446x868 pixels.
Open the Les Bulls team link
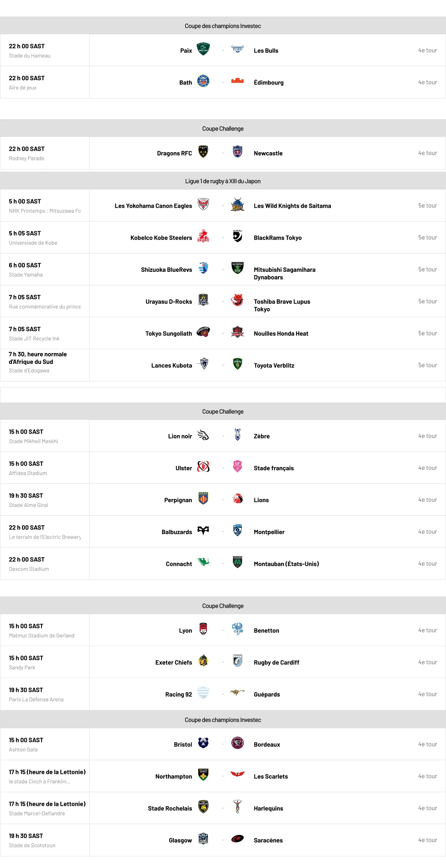266,51
